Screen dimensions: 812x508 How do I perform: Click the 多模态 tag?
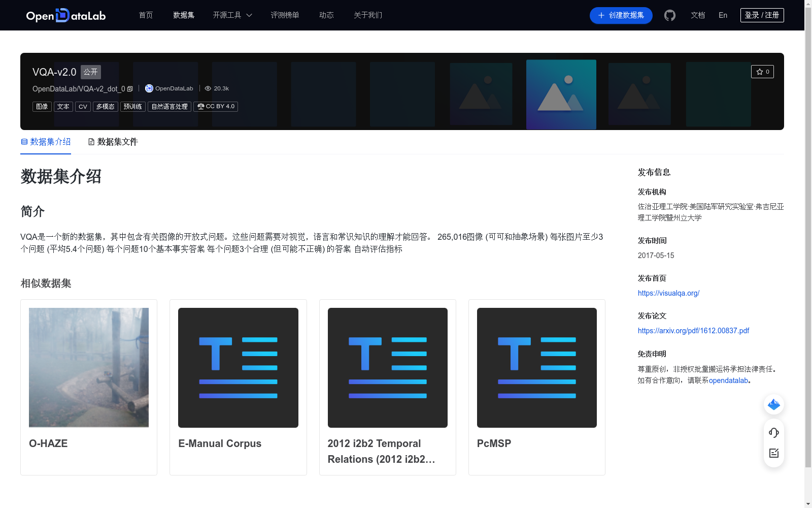106,107
